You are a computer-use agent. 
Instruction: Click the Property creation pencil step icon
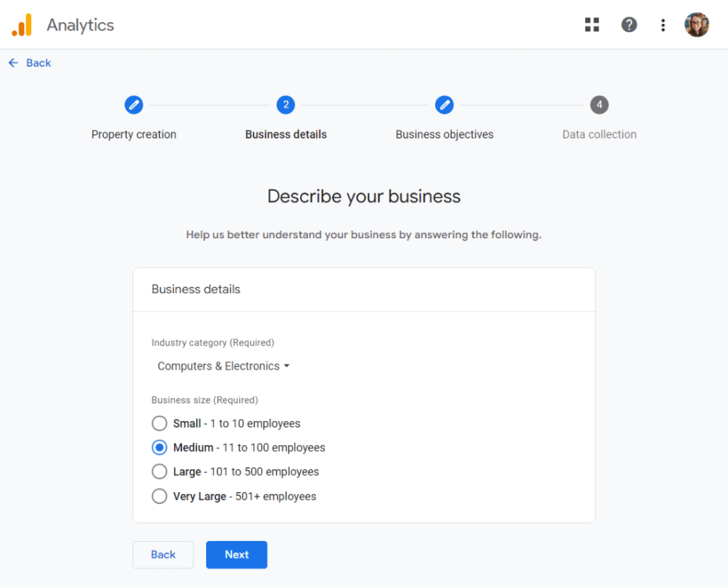pyautogui.click(x=134, y=105)
